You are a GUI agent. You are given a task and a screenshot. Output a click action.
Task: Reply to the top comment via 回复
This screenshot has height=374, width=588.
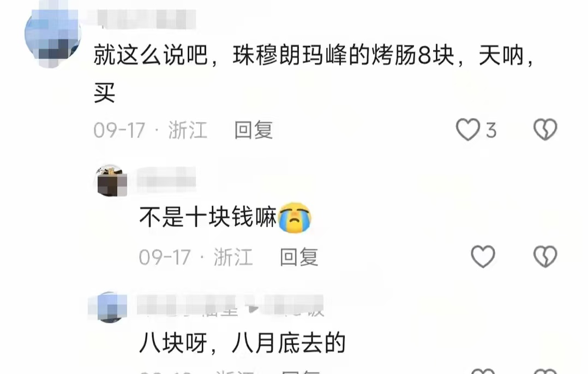point(254,130)
